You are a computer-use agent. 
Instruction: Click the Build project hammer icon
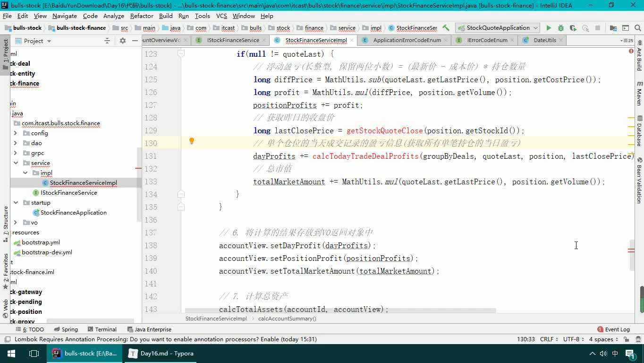coord(446,28)
